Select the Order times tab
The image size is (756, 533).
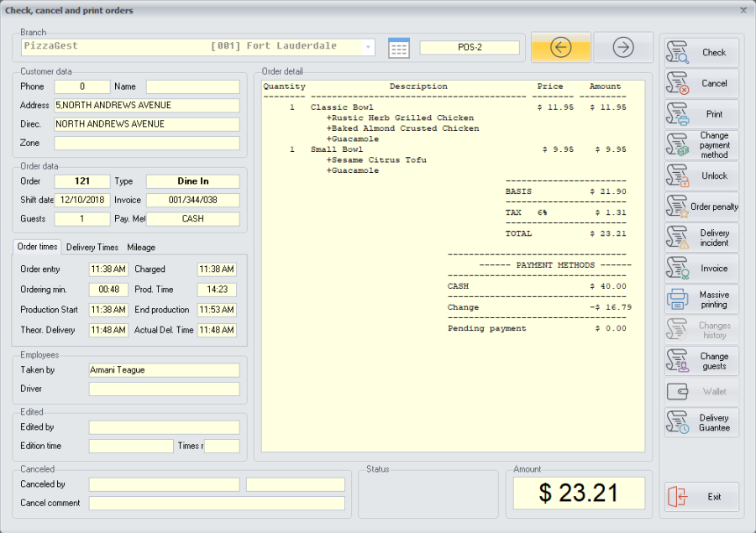click(x=37, y=247)
